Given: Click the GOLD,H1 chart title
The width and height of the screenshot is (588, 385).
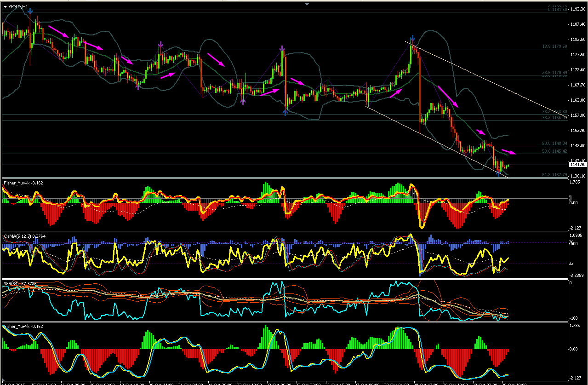Looking at the screenshot, I should point(19,7).
